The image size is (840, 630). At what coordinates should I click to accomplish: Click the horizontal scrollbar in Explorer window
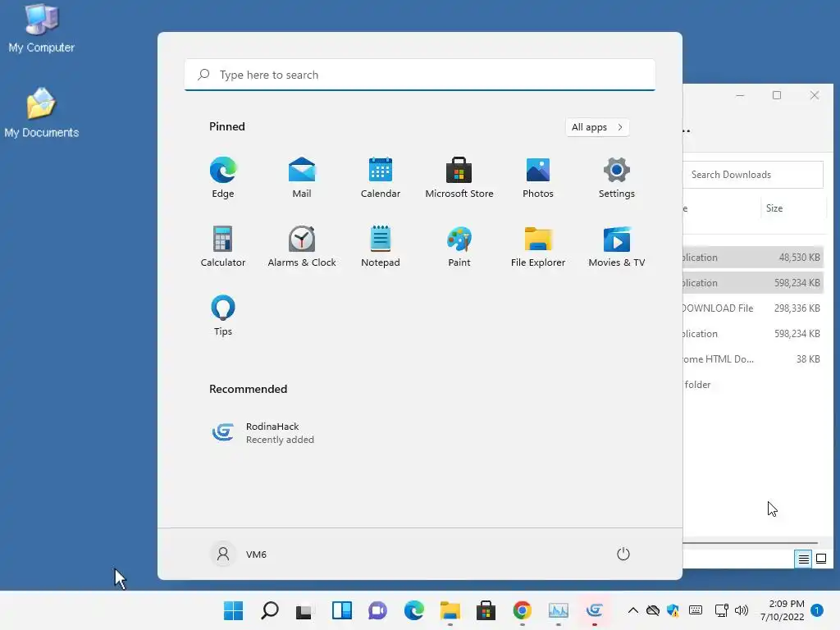pos(750,543)
